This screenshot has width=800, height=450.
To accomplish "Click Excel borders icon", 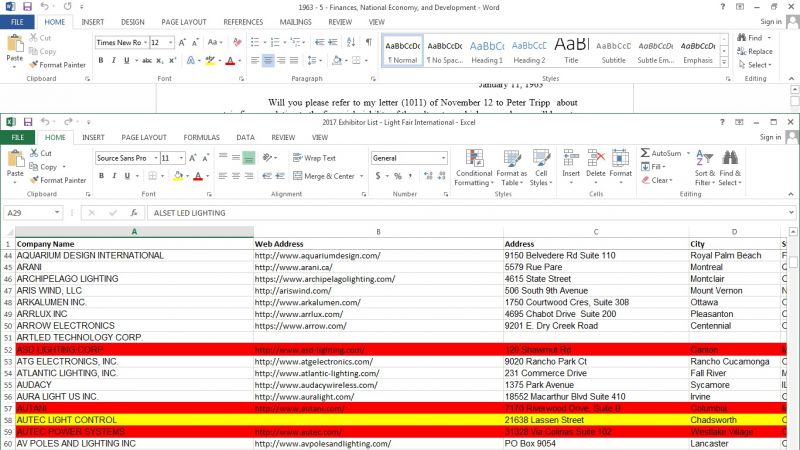I will (x=153, y=176).
